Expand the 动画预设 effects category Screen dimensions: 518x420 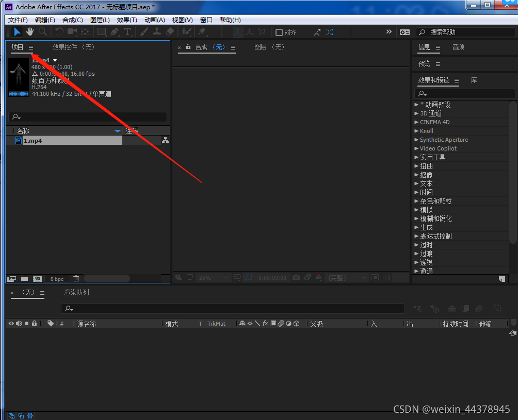(x=416, y=105)
